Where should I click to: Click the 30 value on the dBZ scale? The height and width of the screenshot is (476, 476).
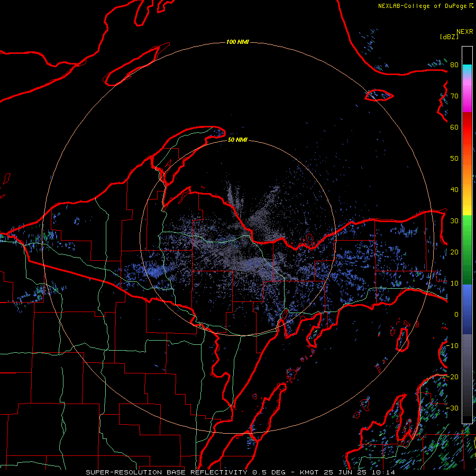pyautogui.click(x=454, y=221)
